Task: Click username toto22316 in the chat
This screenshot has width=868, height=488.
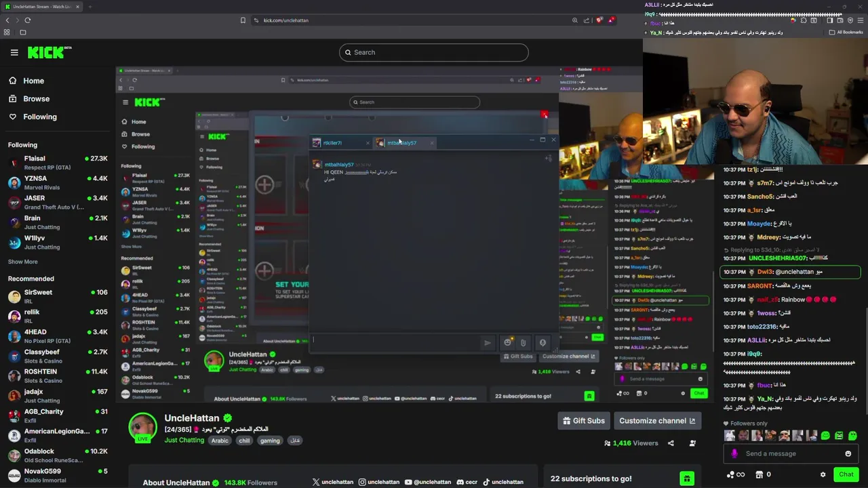Action: [x=762, y=327]
